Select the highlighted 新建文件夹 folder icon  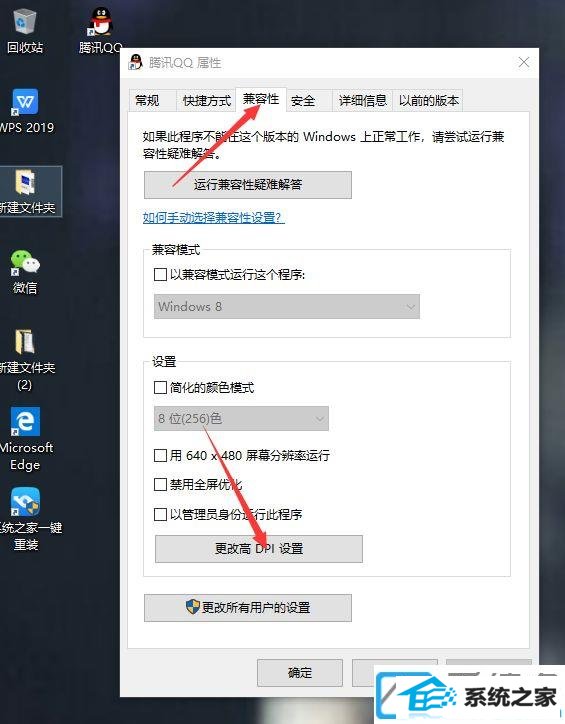[x=25, y=182]
